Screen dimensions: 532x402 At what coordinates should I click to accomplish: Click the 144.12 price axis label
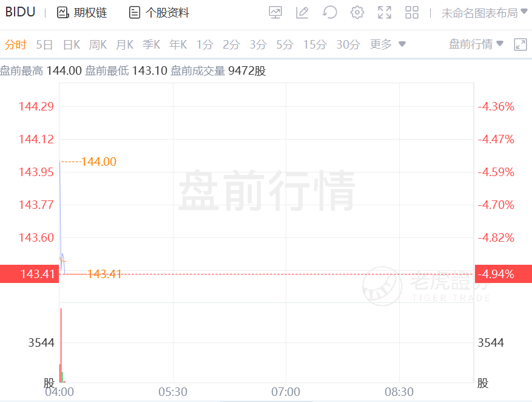point(36,139)
